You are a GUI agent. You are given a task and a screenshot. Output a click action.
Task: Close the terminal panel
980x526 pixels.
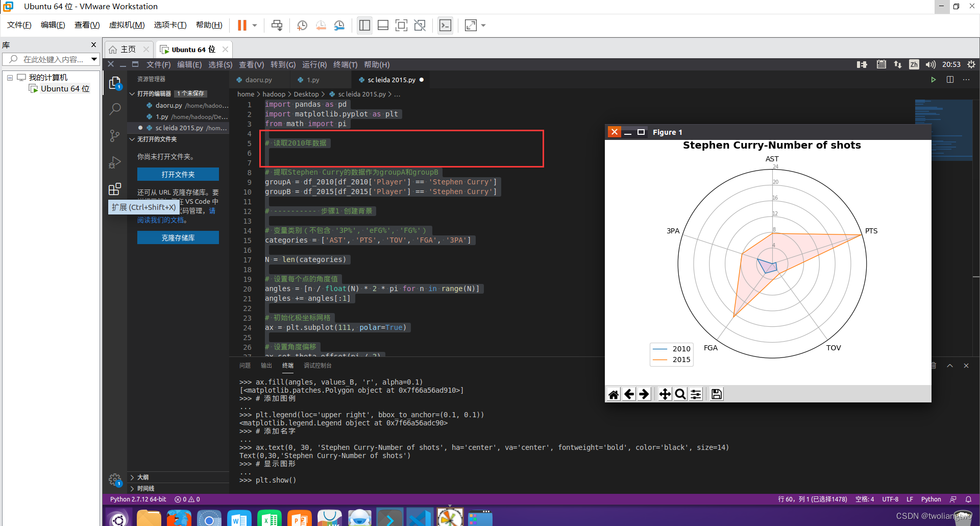[966, 366]
